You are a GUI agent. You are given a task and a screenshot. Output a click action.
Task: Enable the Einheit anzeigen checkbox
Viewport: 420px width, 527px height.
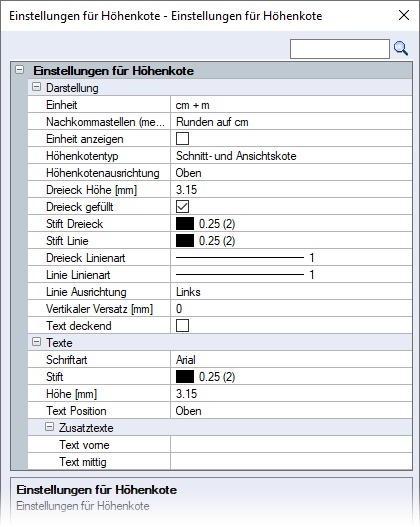click(x=182, y=138)
